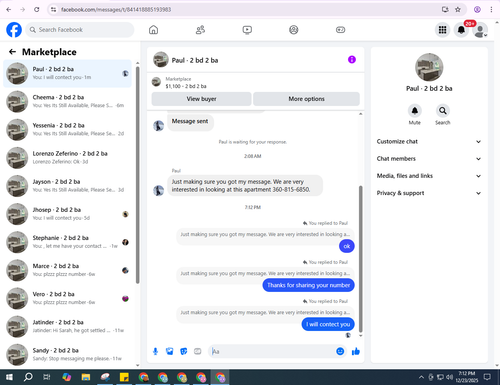500x385 pixels.
Task: Send a thumbs-up like
Action: [356, 351]
